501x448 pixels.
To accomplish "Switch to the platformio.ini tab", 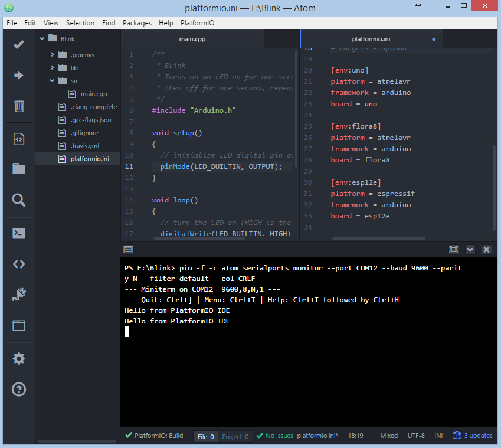I will click(371, 40).
